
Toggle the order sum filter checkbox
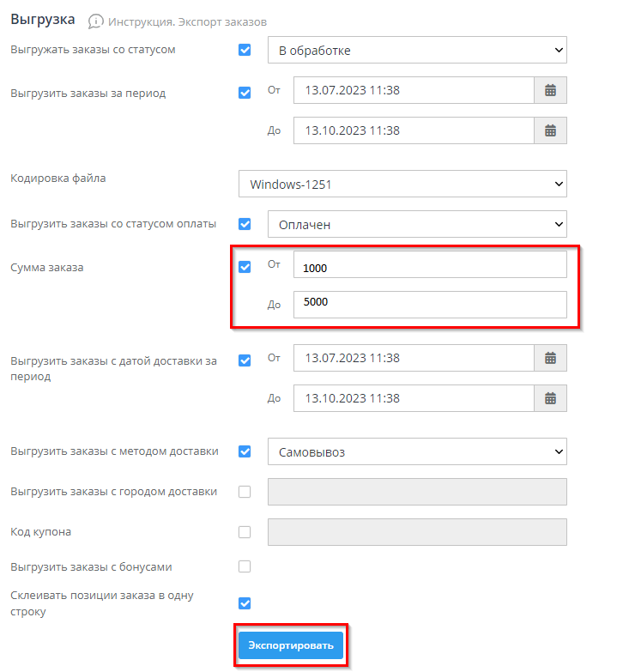click(x=245, y=267)
